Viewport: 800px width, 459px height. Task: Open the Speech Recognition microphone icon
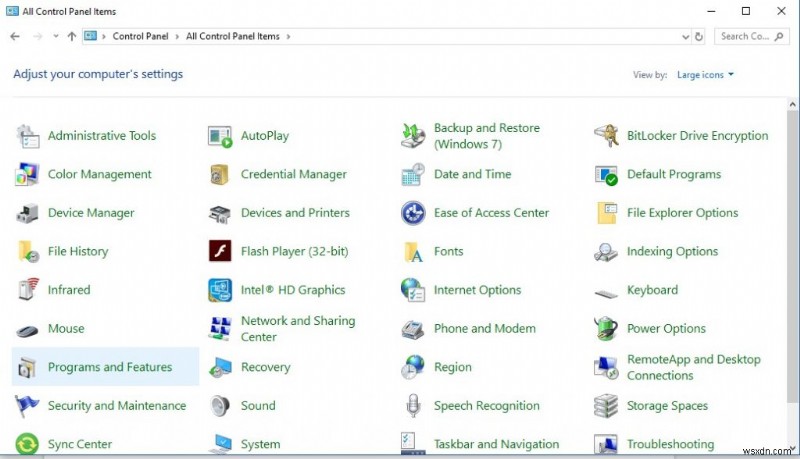coord(413,406)
